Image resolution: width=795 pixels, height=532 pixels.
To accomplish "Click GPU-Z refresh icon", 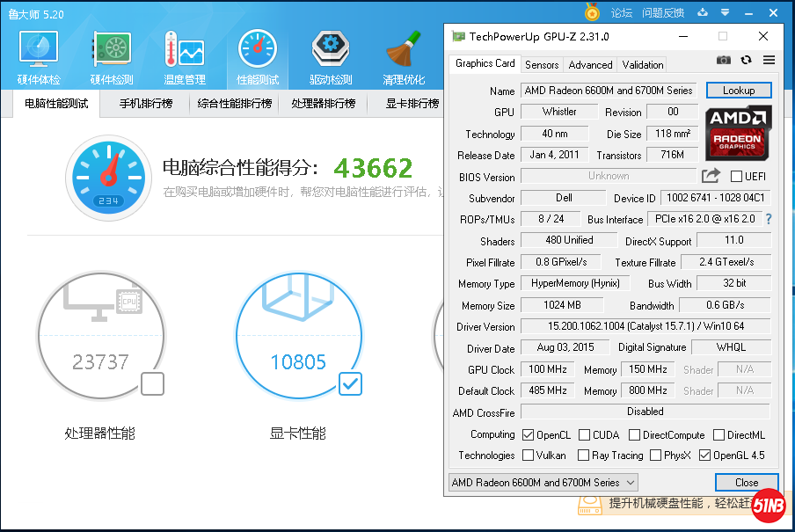I will (x=746, y=60).
